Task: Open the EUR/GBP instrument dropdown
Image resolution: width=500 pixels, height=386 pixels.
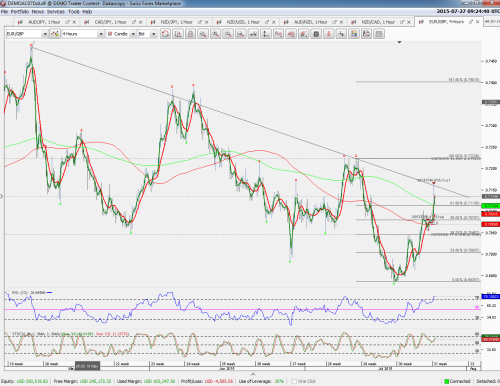Action: [27, 34]
